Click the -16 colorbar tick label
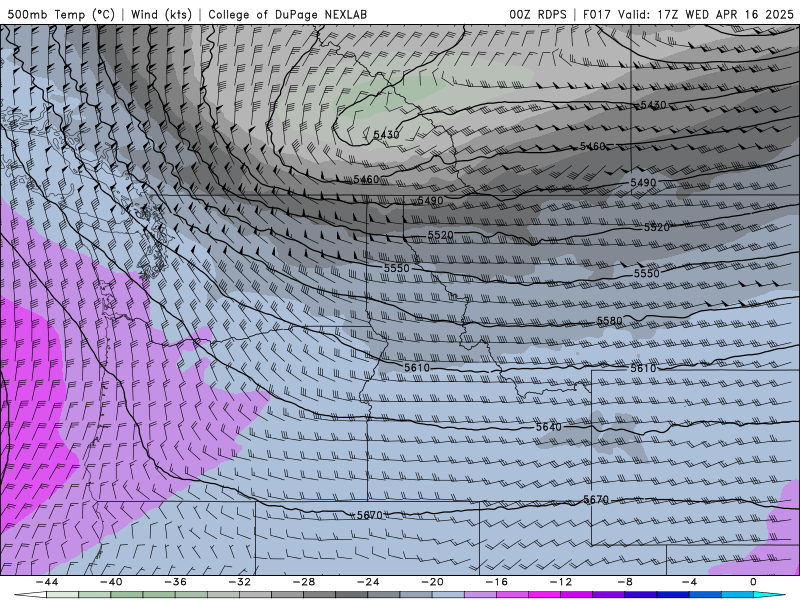The image size is (800, 600). tap(496, 582)
